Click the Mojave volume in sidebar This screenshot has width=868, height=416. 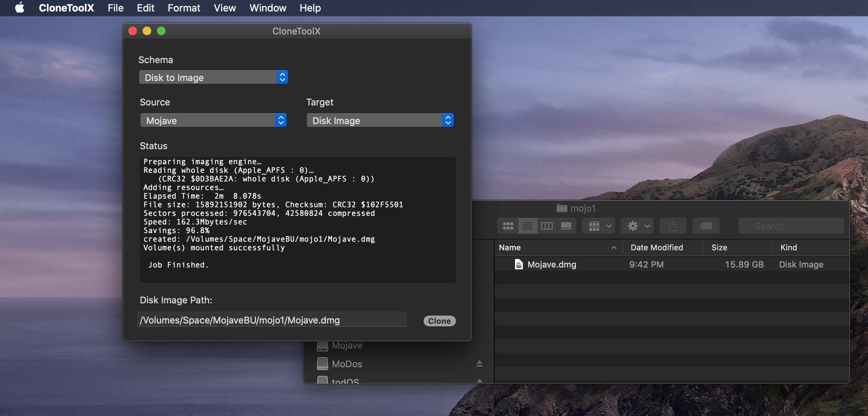coord(346,345)
